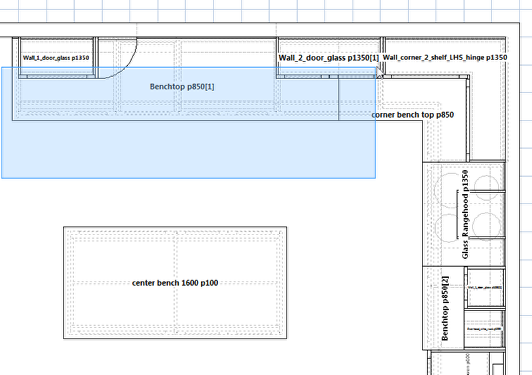
Task: Click the vertical join line in Benchtop p850[1]
Action: coord(339,98)
